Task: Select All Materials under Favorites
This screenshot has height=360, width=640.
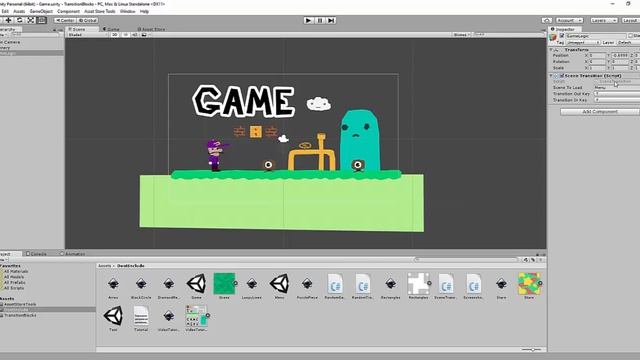Action: click(16, 271)
